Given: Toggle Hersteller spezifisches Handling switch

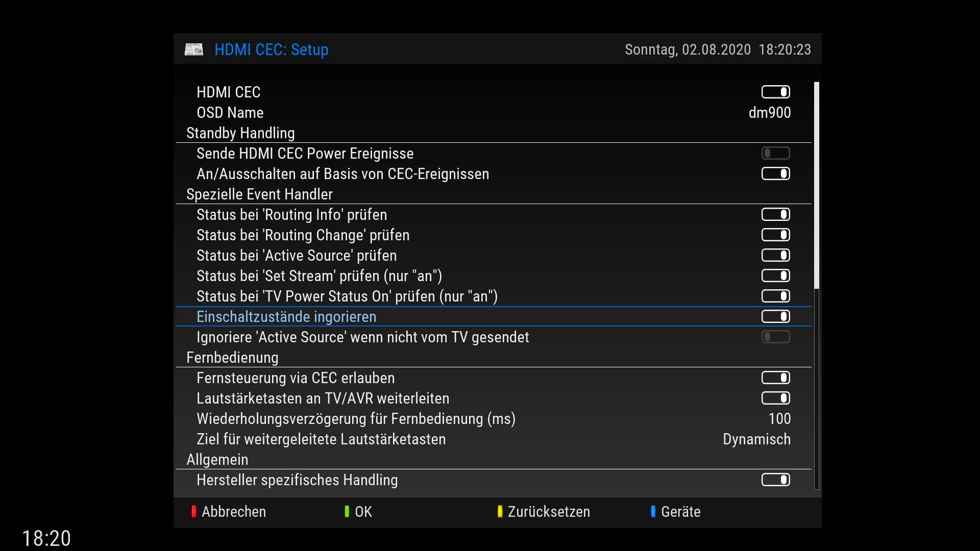Looking at the screenshot, I should pos(775,480).
